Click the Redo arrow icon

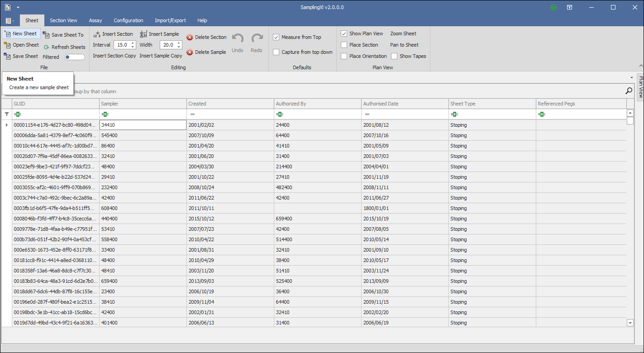pos(257,39)
